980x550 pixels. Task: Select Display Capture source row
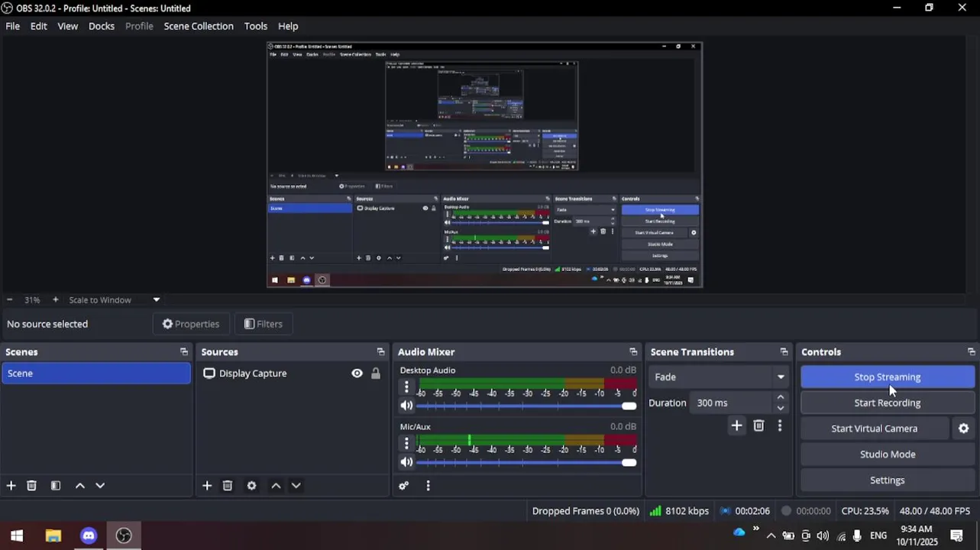293,374
